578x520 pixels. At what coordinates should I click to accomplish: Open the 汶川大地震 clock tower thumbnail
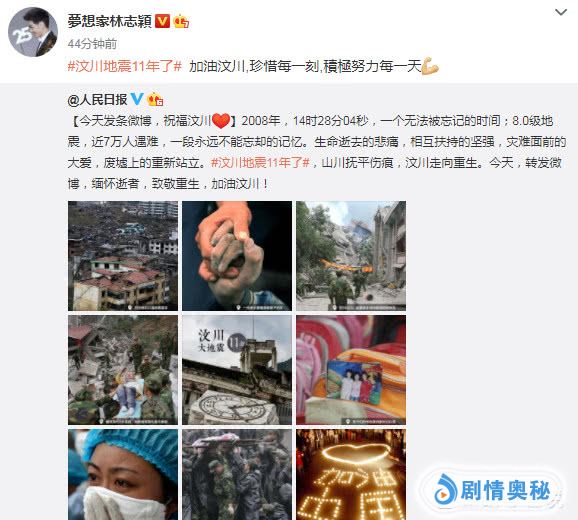click(237, 370)
